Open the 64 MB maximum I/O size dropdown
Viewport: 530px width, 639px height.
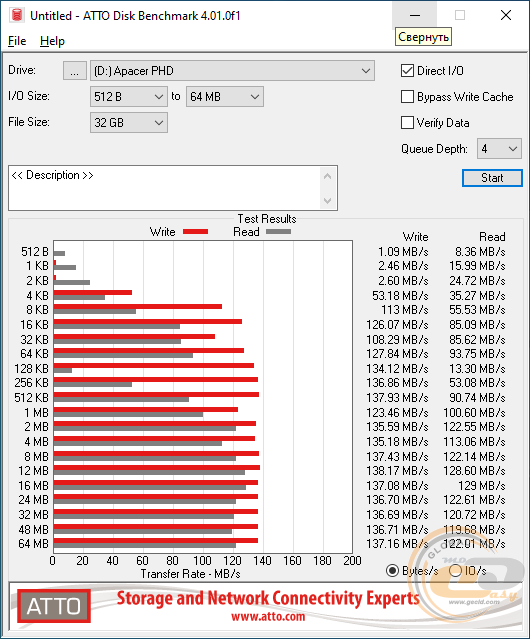coord(225,97)
